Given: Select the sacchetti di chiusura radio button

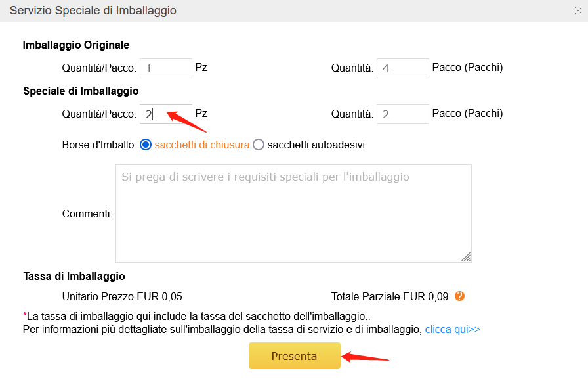Looking at the screenshot, I should click(146, 145).
